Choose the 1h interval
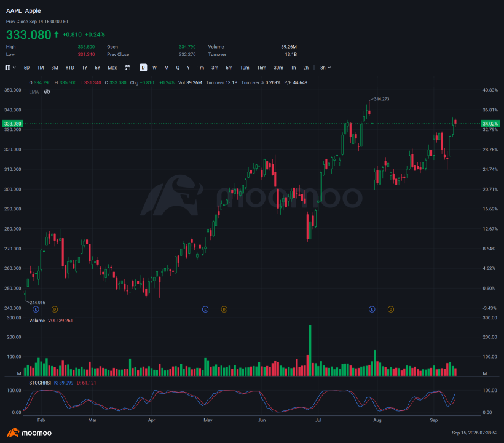Image resolution: width=504 pixels, height=443 pixels. click(293, 68)
